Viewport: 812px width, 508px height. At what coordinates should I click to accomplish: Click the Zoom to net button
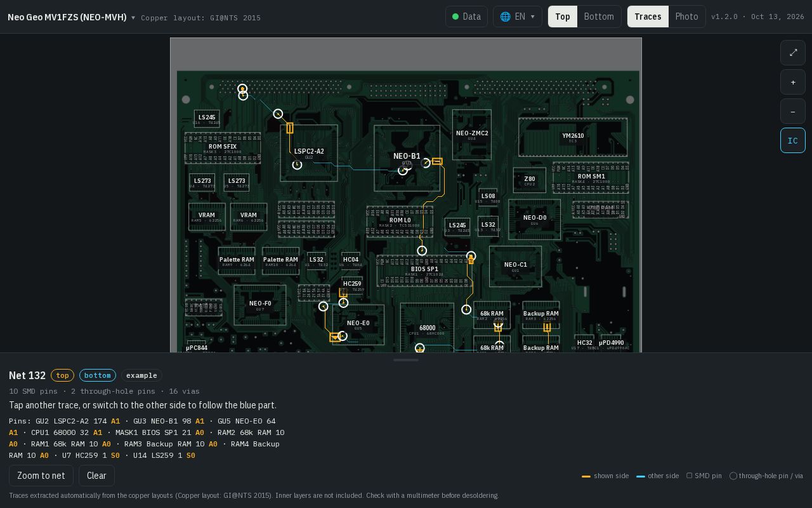41,476
